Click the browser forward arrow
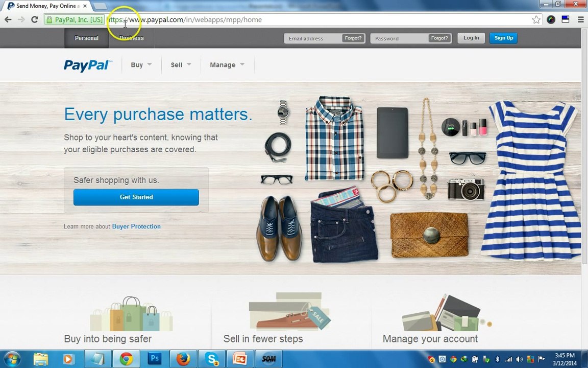588x368 pixels. [21, 19]
